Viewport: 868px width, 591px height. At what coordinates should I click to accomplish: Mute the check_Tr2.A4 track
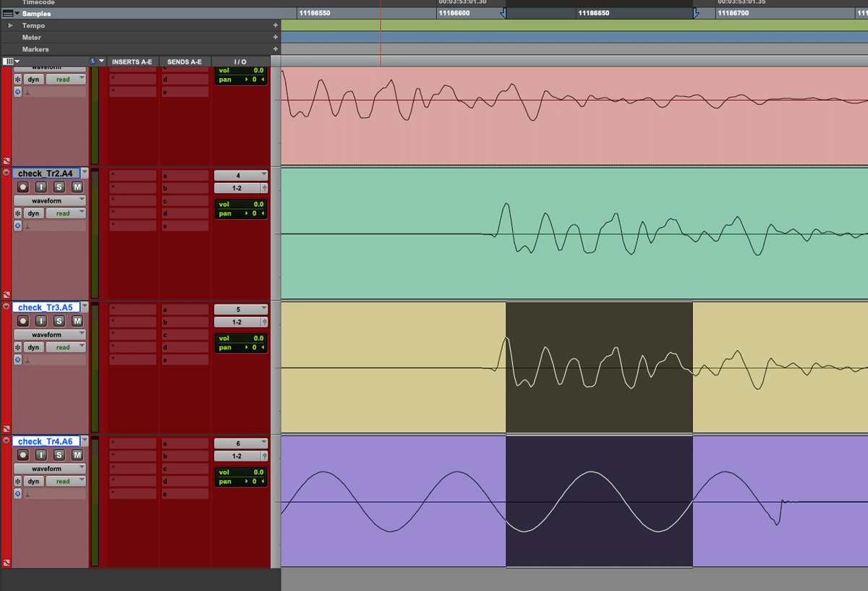[x=77, y=187]
